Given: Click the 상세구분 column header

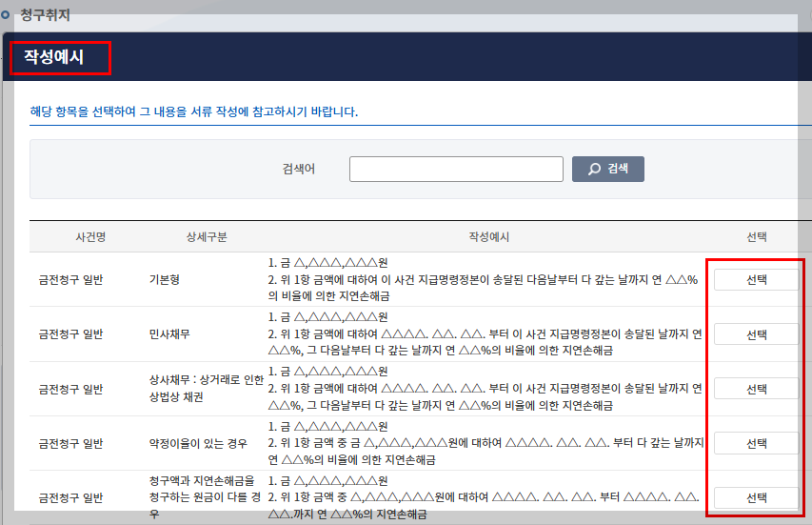Looking at the screenshot, I should (207, 237).
